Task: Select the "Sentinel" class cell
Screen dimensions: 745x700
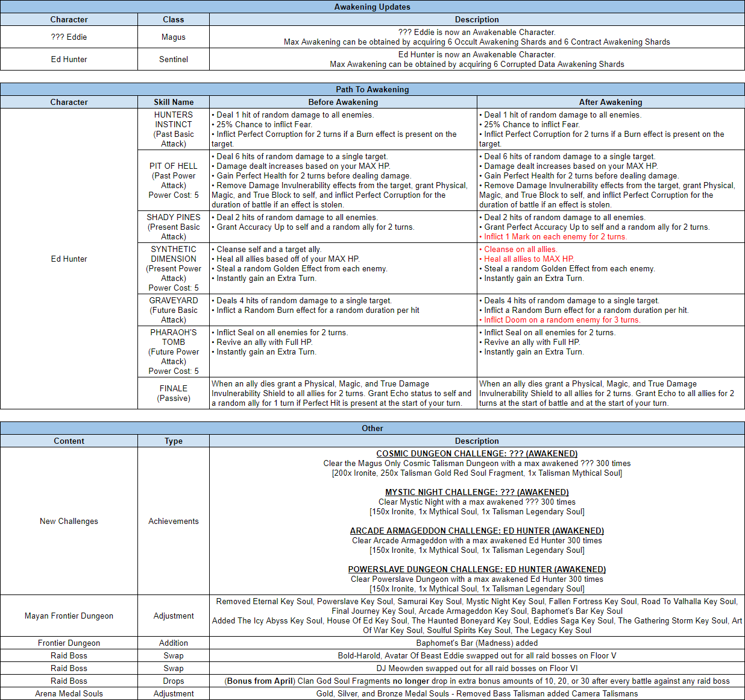Action: pos(173,59)
